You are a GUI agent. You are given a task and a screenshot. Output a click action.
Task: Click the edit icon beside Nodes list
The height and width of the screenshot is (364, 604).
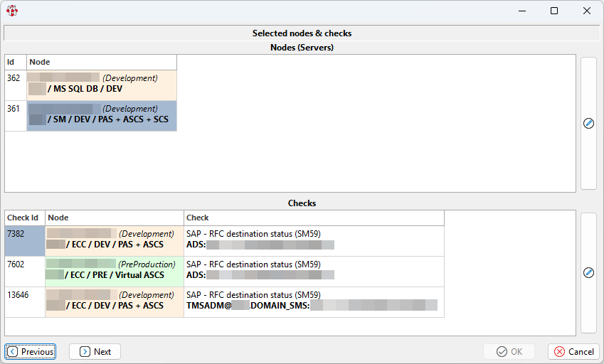(588, 123)
